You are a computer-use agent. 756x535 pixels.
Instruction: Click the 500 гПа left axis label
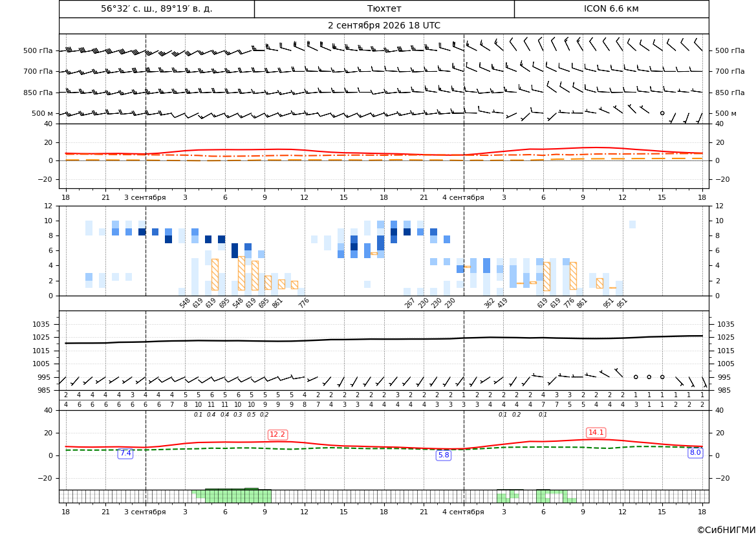click(38, 50)
